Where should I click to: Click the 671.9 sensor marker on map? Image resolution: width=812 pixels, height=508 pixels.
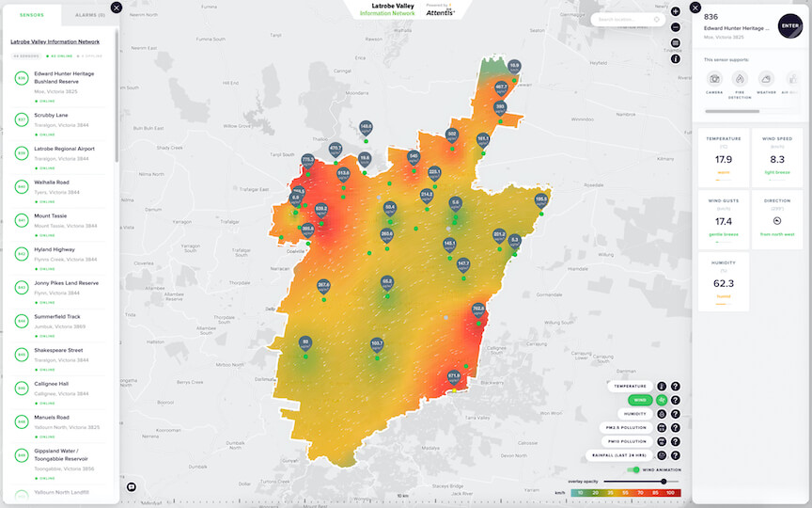[454, 377]
